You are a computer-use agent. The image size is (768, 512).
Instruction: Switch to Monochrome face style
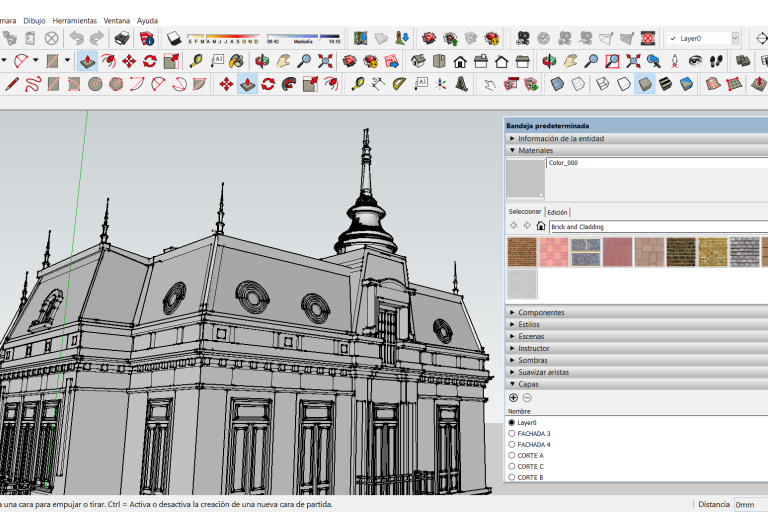686,84
